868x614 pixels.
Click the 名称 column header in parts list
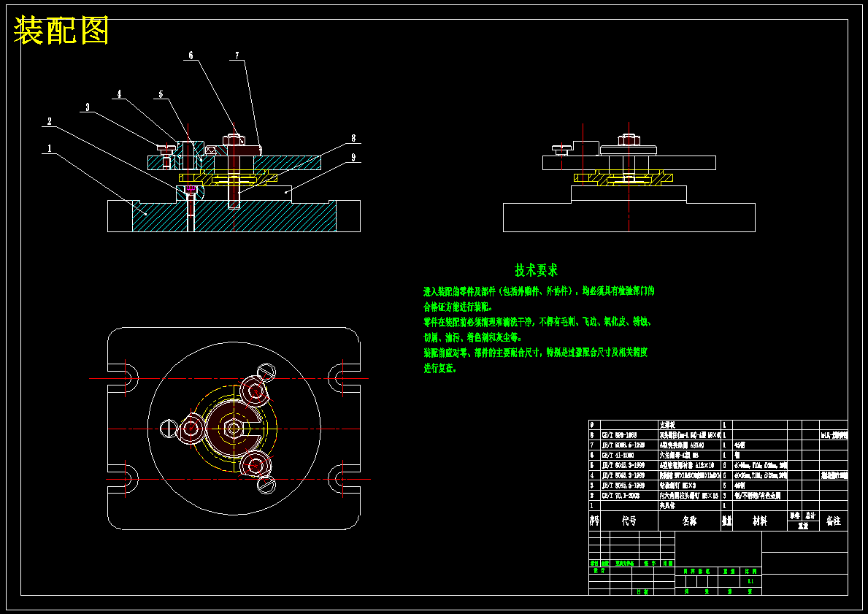[689, 521]
